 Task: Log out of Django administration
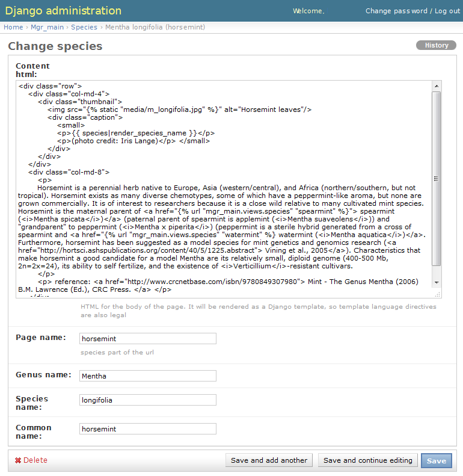point(447,11)
